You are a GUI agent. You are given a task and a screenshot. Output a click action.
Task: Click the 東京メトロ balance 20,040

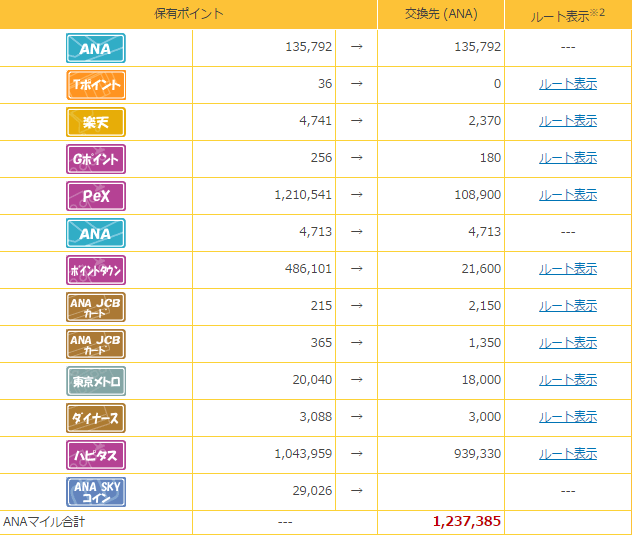(x=312, y=379)
